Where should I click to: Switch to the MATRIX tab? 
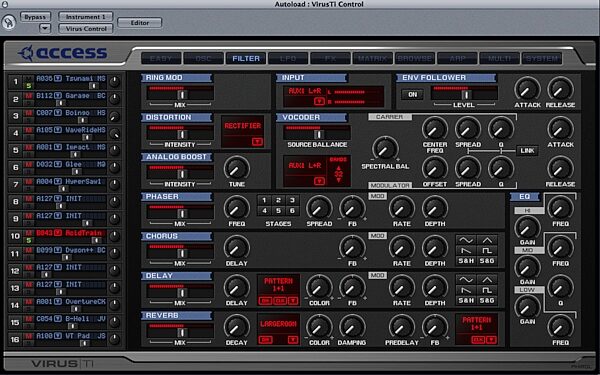coord(373,59)
